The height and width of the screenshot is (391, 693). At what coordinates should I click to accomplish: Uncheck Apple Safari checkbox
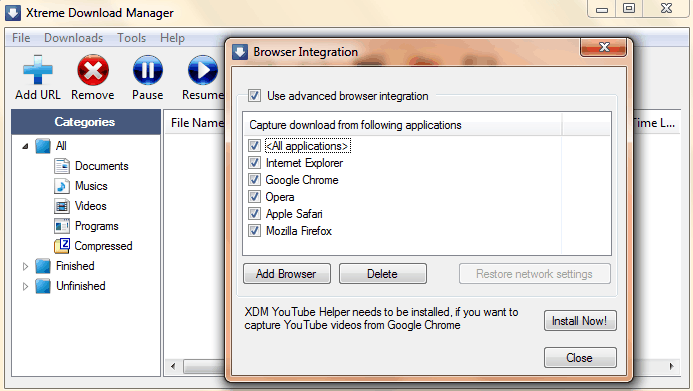click(x=254, y=213)
